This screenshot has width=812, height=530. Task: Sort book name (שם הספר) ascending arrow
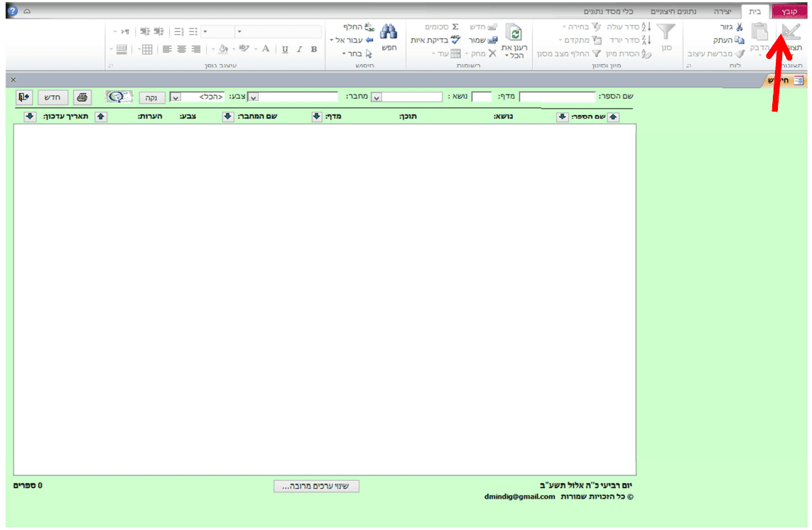click(x=613, y=117)
